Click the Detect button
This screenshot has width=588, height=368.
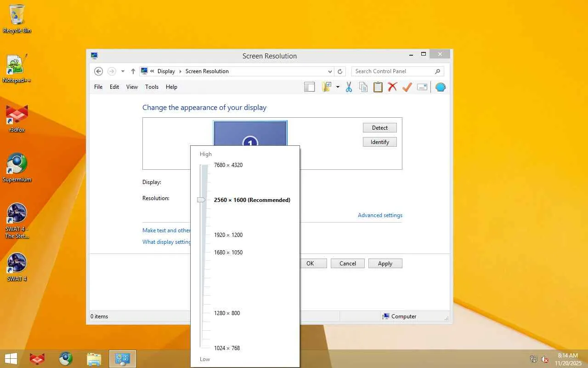[380, 128]
